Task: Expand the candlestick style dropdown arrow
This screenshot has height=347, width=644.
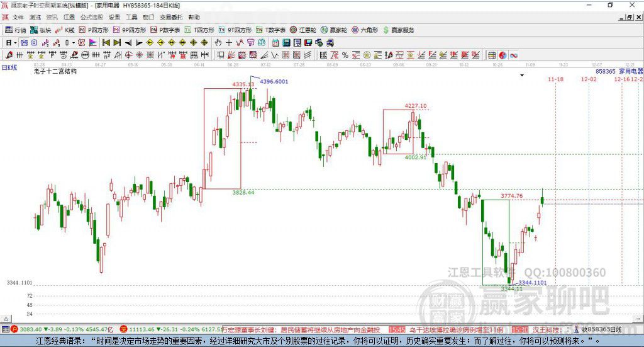Action: point(74,43)
